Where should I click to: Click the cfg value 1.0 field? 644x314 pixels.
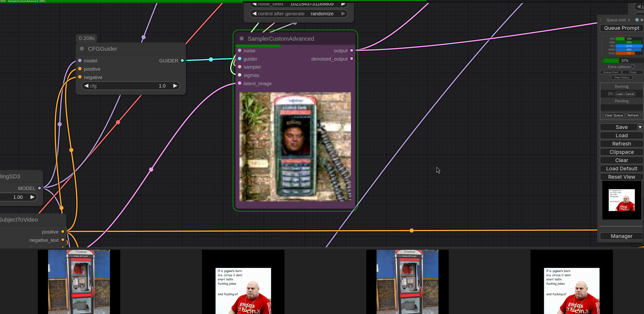point(162,86)
